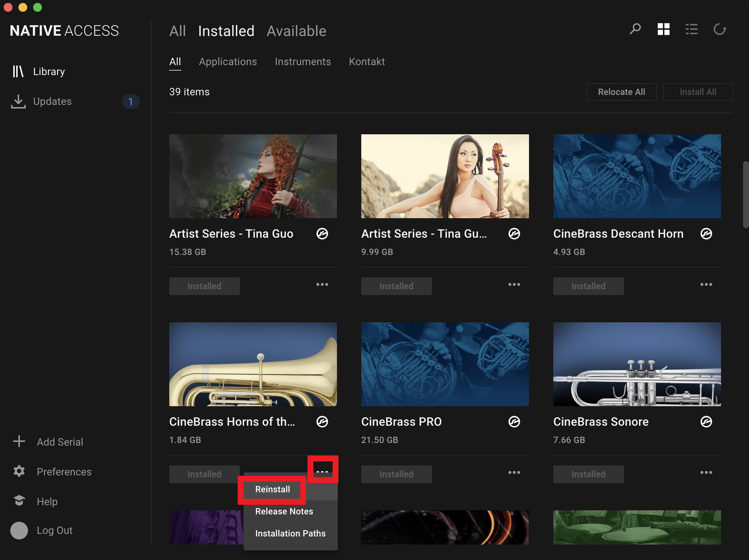Click Installed button under CineBrass PRO

pos(397,474)
